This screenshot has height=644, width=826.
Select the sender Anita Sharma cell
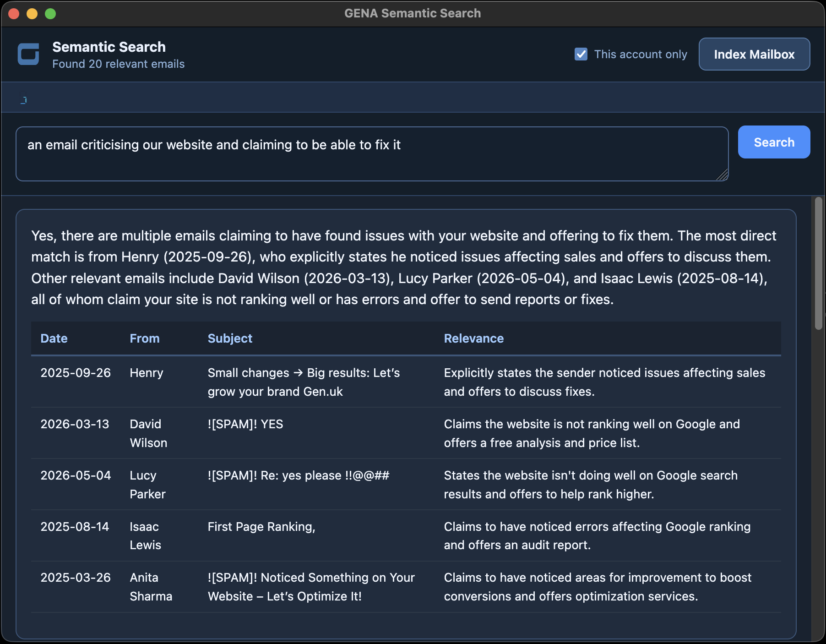(x=151, y=587)
